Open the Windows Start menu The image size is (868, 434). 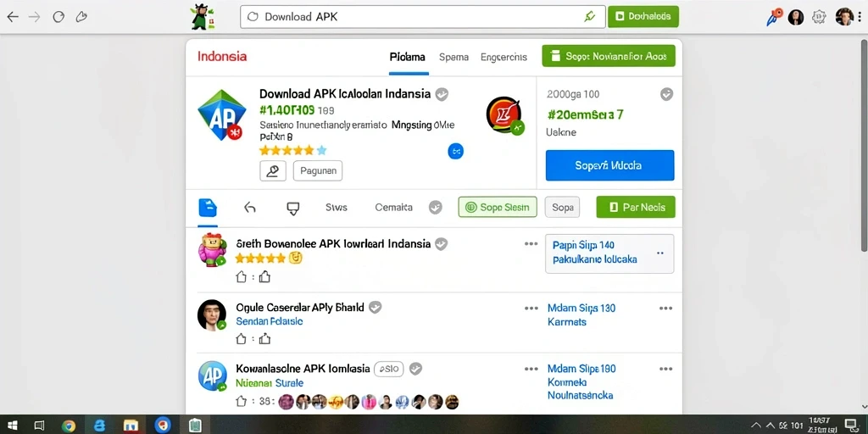12,426
